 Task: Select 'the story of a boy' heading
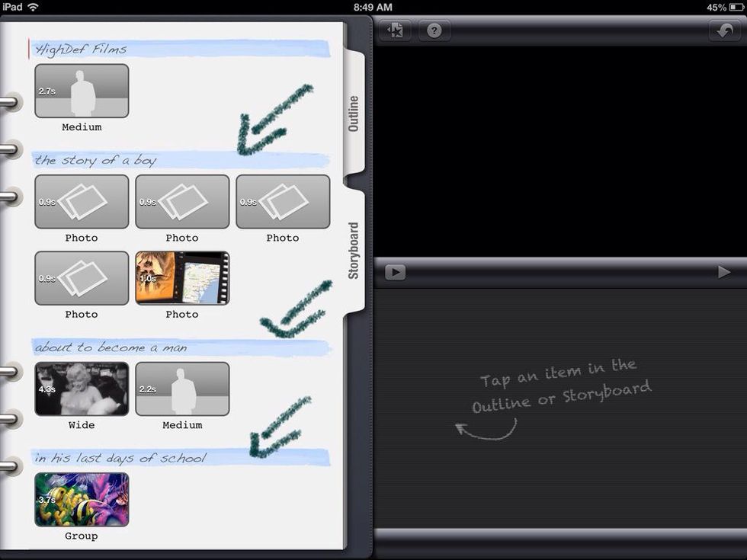pos(96,160)
